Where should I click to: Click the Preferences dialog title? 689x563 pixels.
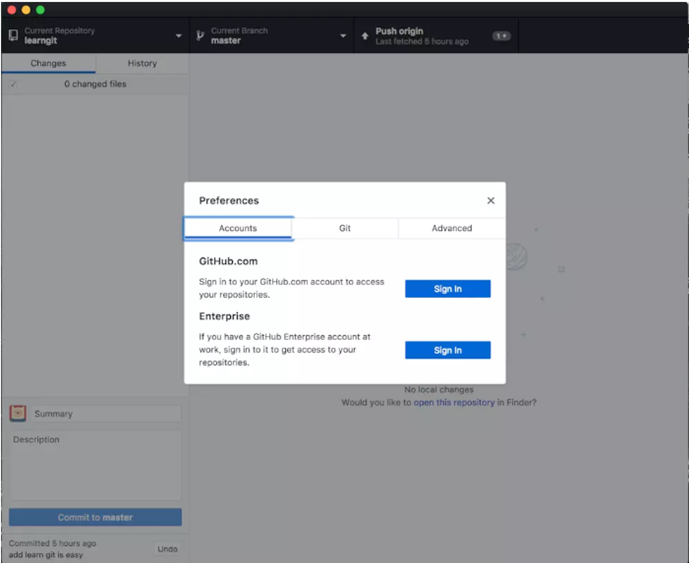click(229, 200)
